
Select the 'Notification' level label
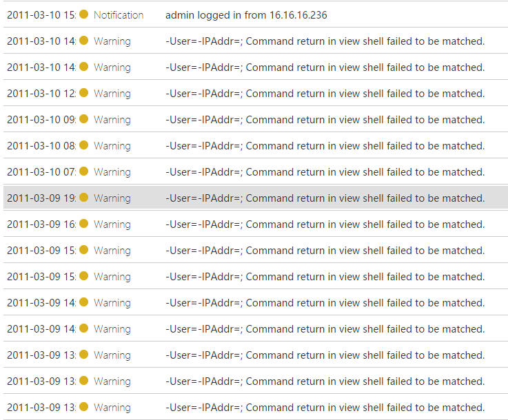pos(119,15)
